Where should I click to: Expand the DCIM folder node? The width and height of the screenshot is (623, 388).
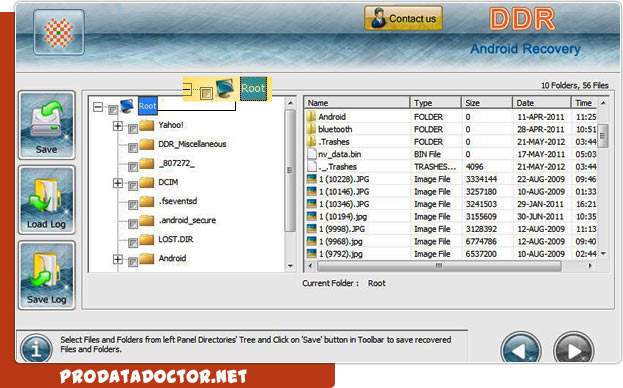[118, 183]
